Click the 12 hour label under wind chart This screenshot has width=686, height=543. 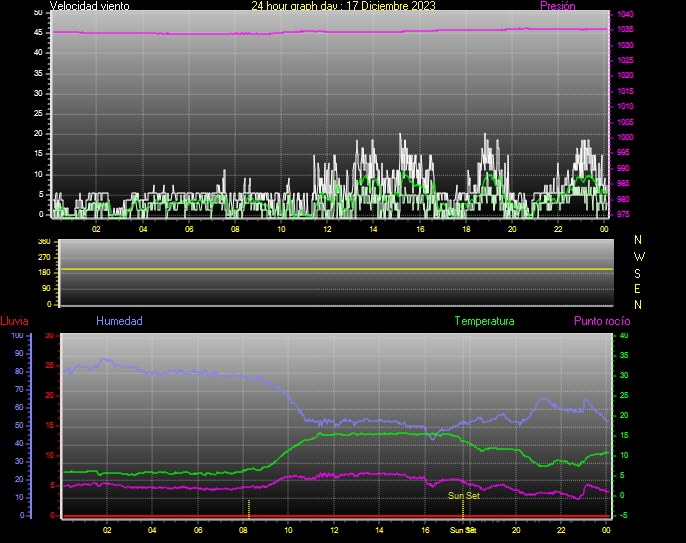(x=327, y=229)
